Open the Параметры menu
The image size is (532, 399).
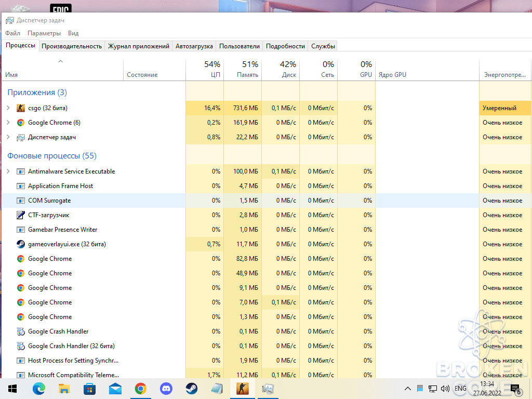[44, 33]
